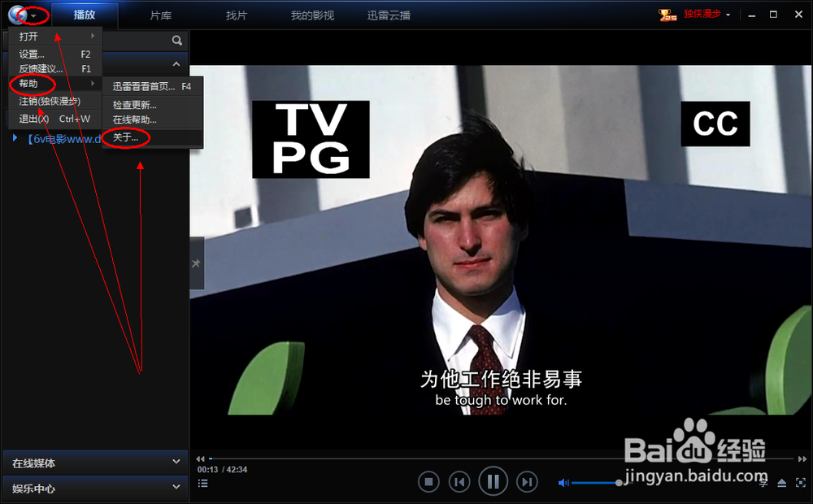813x504 pixels.
Task: Click 检查更新 in the submenu
Action: 135,104
